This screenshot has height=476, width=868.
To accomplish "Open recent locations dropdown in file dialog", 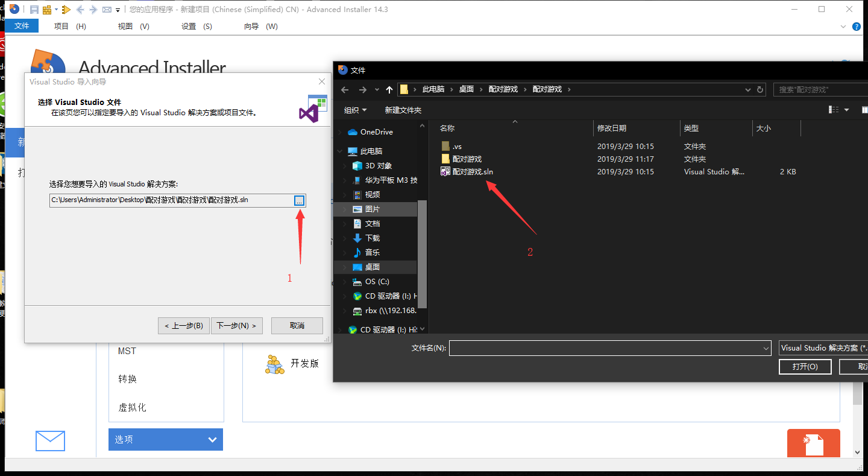I will pos(377,89).
